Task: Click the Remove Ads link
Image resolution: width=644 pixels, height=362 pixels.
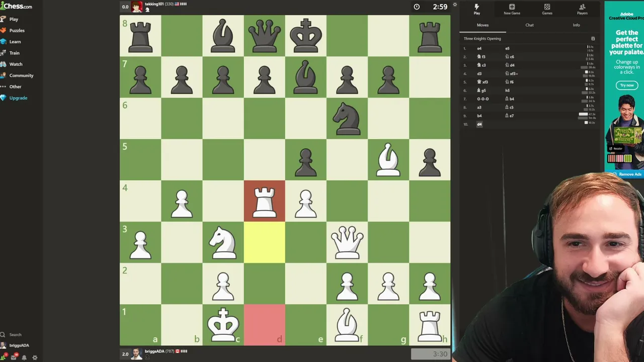Action: (627, 174)
